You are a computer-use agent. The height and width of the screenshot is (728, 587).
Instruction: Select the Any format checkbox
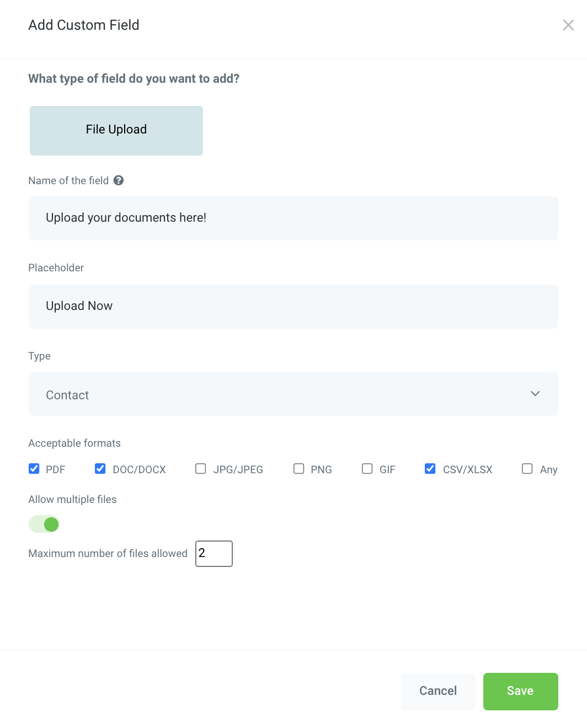click(527, 469)
